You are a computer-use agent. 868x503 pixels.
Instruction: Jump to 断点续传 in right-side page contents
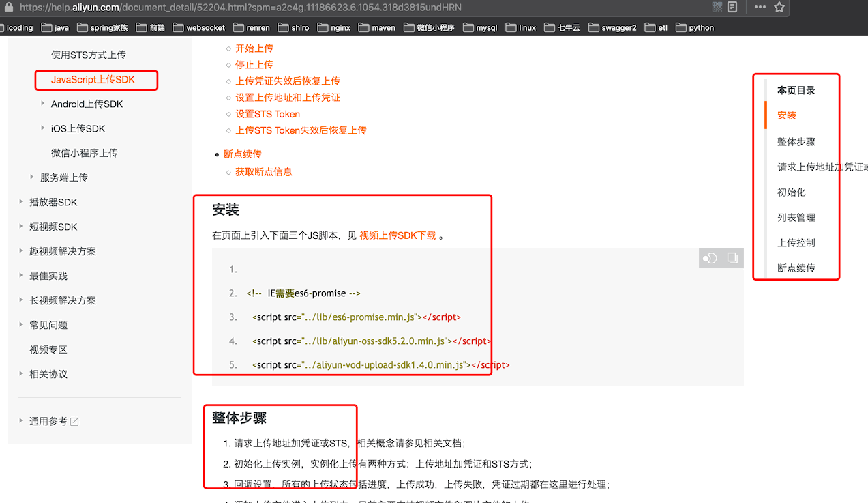pos(796,268)
